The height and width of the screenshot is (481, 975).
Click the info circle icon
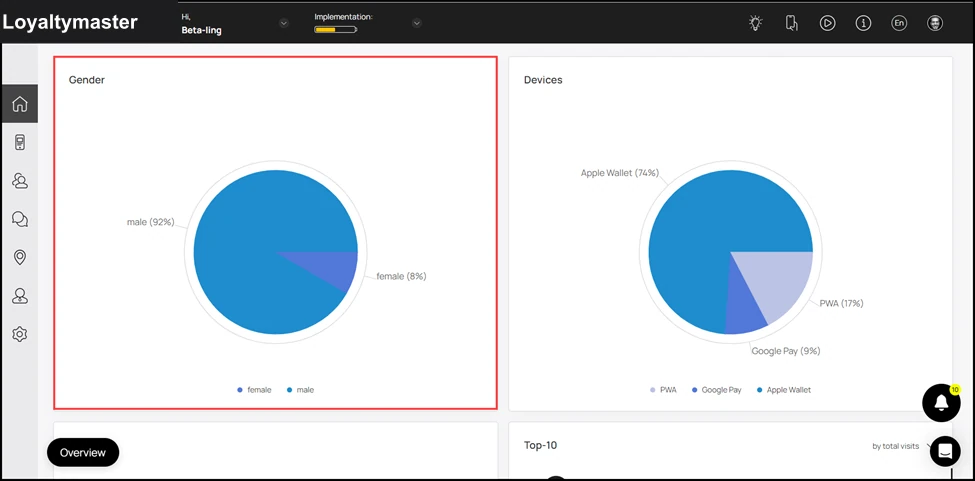863,24
